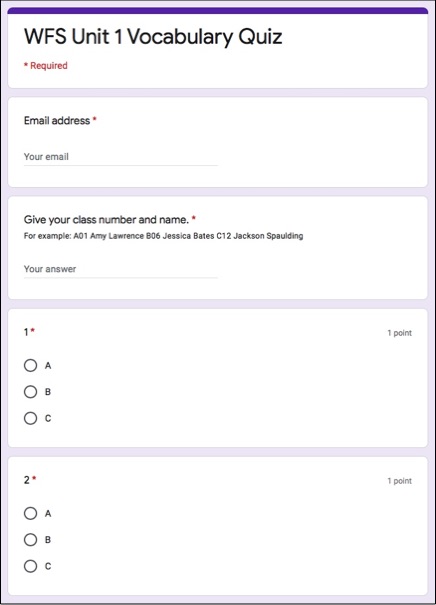Click the question 1 number heading
The width and height of the screenshot is (436, 605).
coord(26,332)
